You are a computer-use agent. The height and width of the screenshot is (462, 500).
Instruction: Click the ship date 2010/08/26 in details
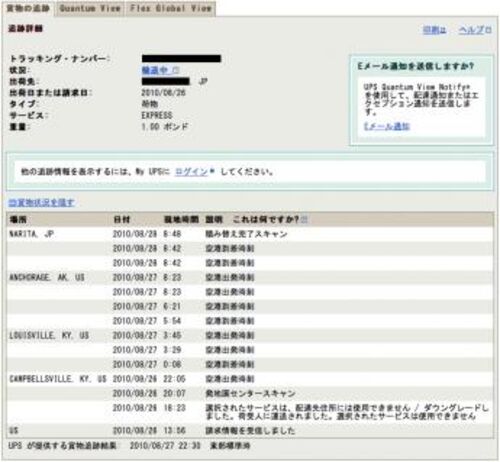[x=163, y=93]
